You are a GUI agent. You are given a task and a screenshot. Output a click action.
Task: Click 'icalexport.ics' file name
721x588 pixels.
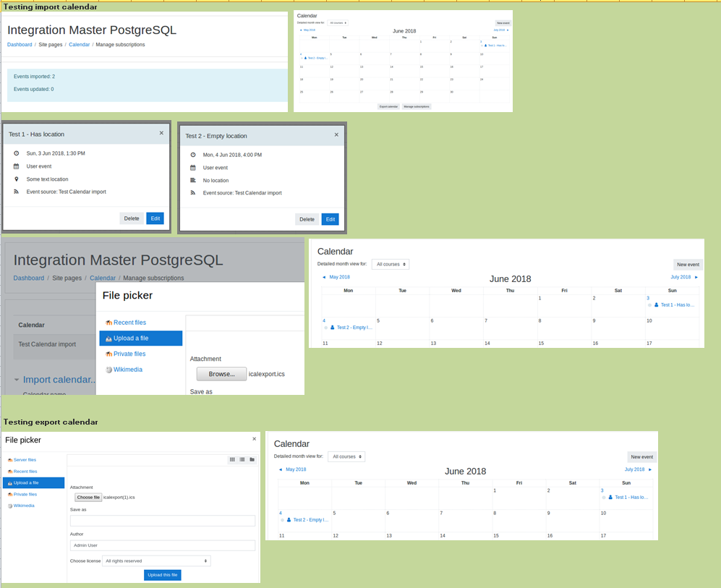pos(267,374)
